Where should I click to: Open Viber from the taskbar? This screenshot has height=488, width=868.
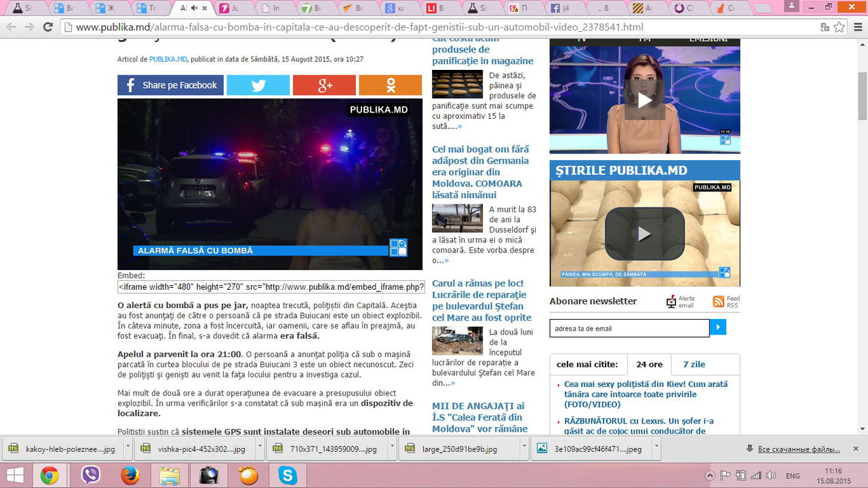[90, 475]
